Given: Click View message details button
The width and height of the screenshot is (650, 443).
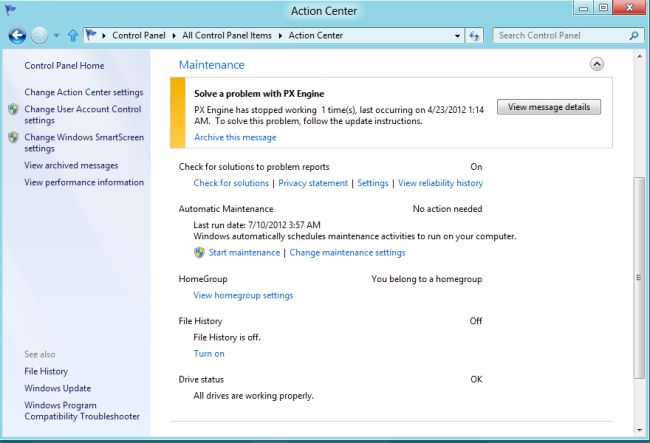Looking at the screenshot, I should [549, 107].
